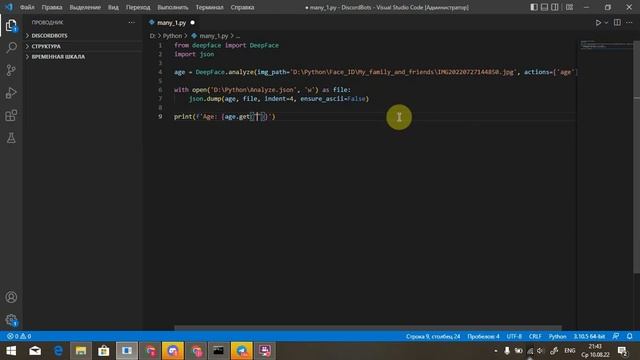Open the Выделение menu
Viewport: 640px width, 360px height.
coord(85,7)
